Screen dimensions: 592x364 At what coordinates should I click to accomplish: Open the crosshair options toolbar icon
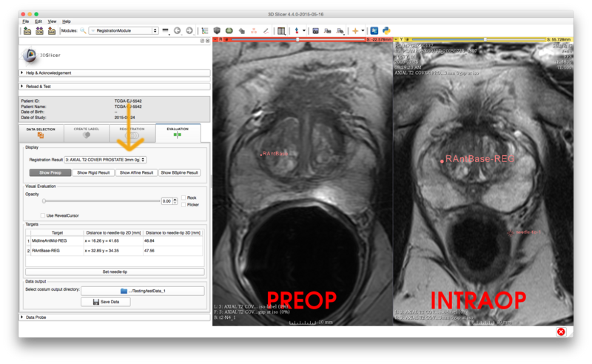pyautogui.click(x=357, y=31)
